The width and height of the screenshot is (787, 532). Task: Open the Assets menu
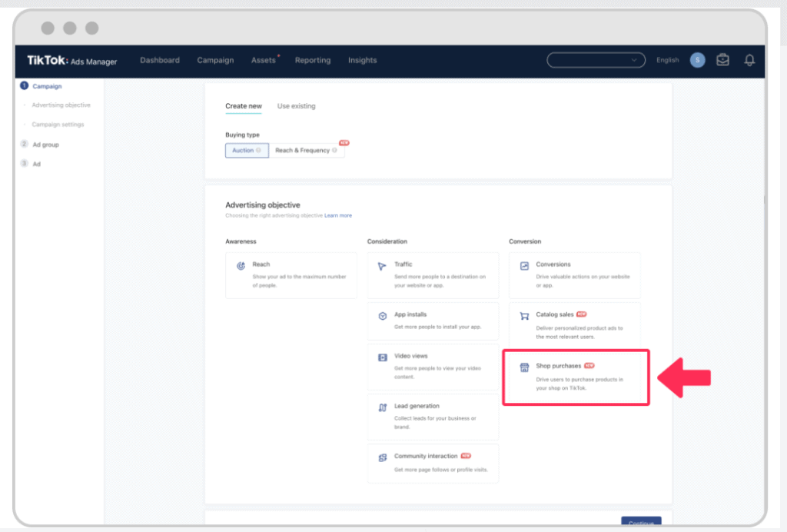click(x=264, y=60)
